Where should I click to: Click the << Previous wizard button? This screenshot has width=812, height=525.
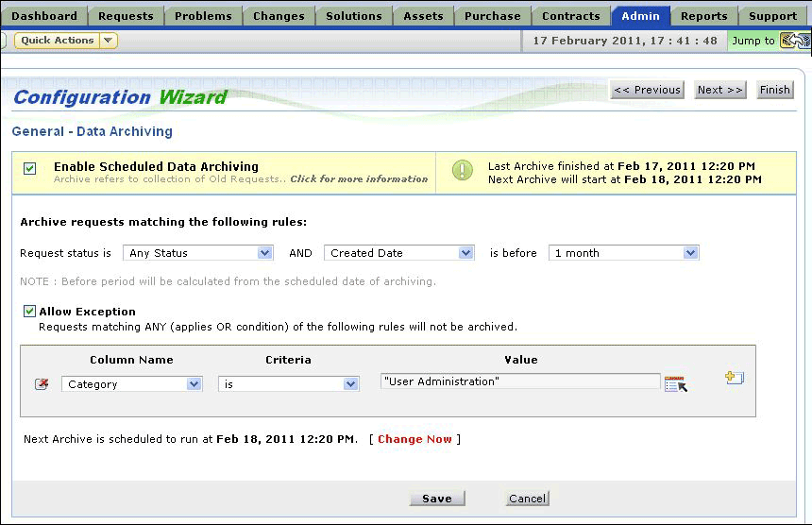[x=647, y=90]
